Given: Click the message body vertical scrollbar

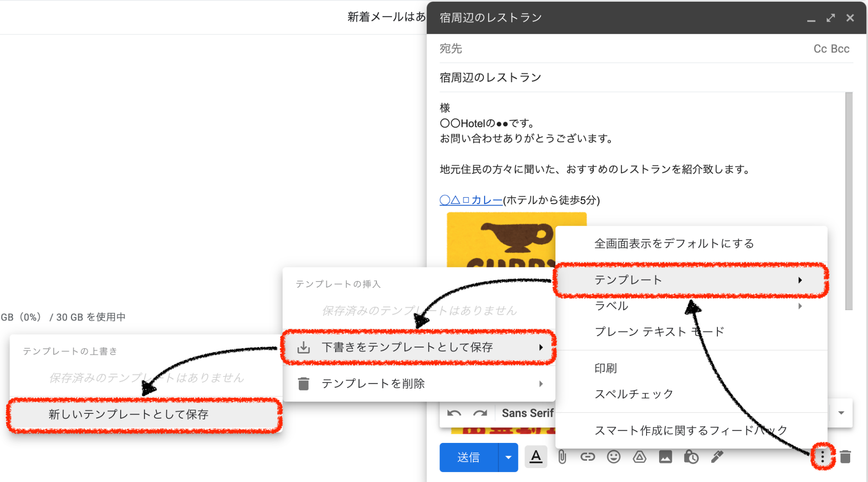Looking at the screenshot, I should coord(848,201).
